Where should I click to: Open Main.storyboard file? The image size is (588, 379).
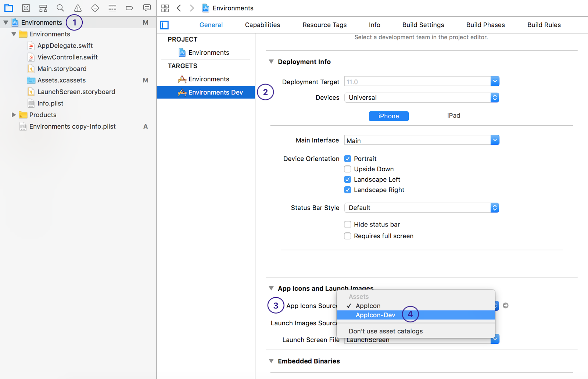pyautogui.click(x=62, y=69)
